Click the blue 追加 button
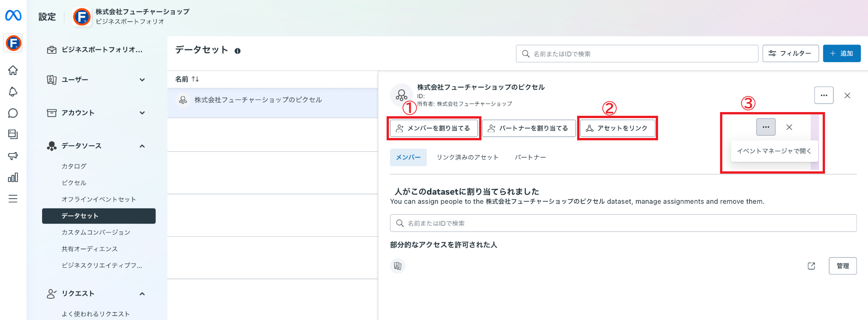Viewport: 868px width, 320px height. tap(841, 54)
